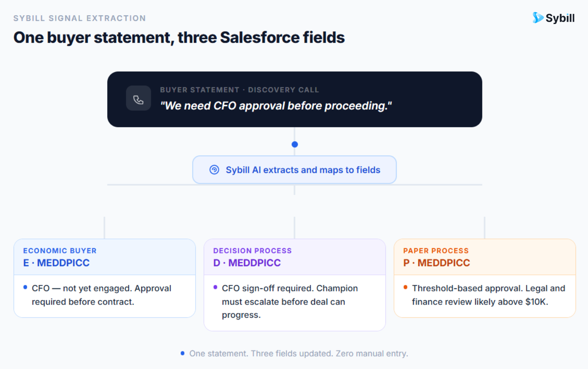Click "CFO sign-off required" text
The height and width of the screenshot is (369, 588).
pyautogui.click(x=290, y=301)
